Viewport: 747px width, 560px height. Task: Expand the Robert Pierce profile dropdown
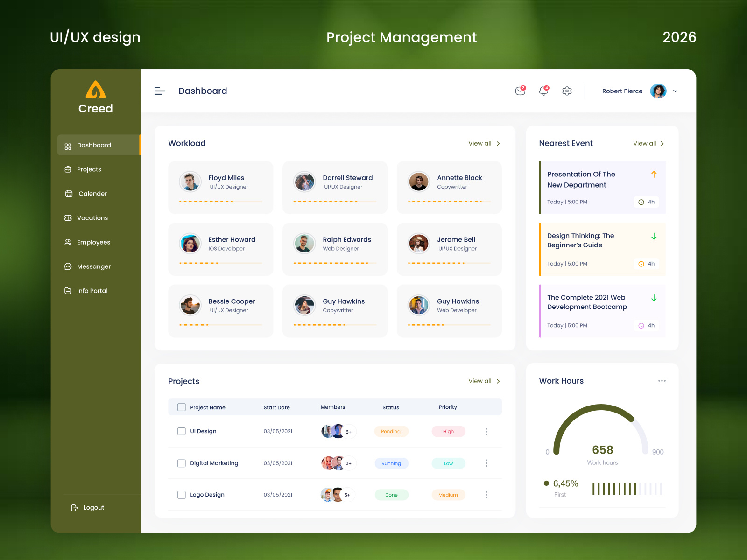point(676,91)
